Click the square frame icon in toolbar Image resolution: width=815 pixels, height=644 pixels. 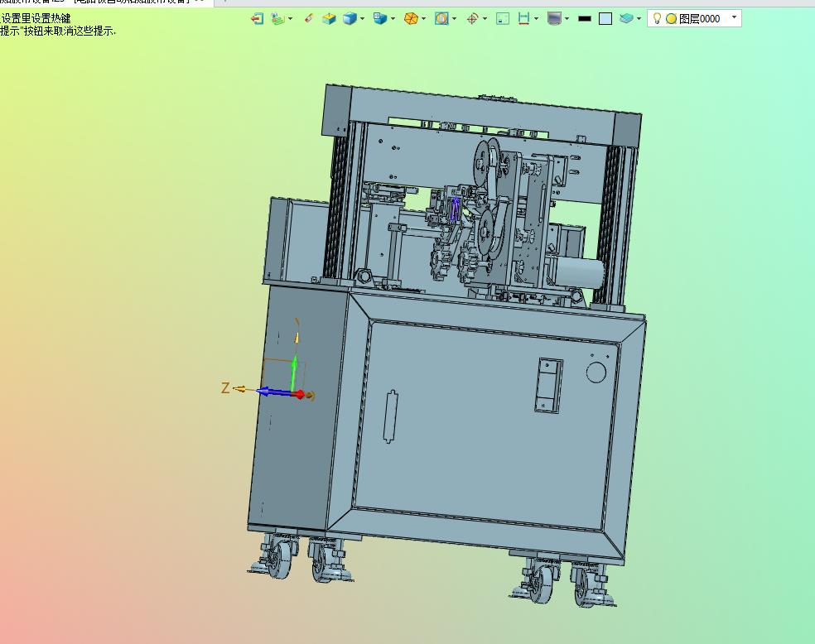[503, 18]
